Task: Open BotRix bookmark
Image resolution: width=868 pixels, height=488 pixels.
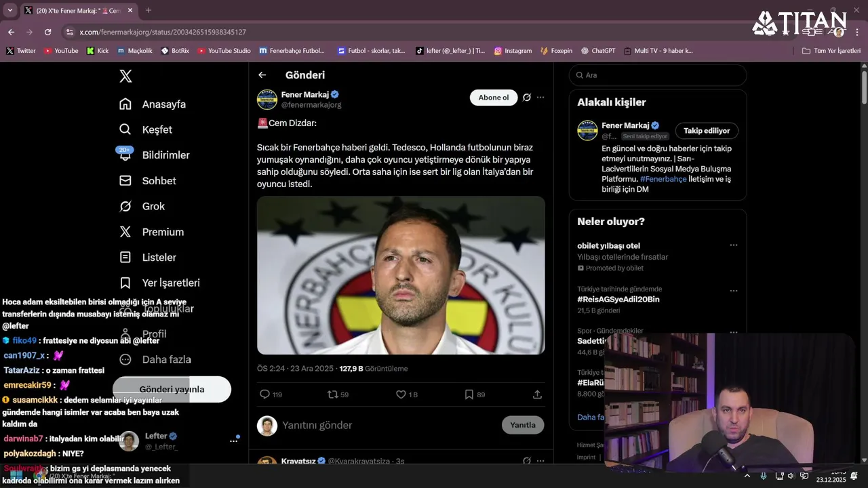Action: pyautogui.click(x=175, y=51)
